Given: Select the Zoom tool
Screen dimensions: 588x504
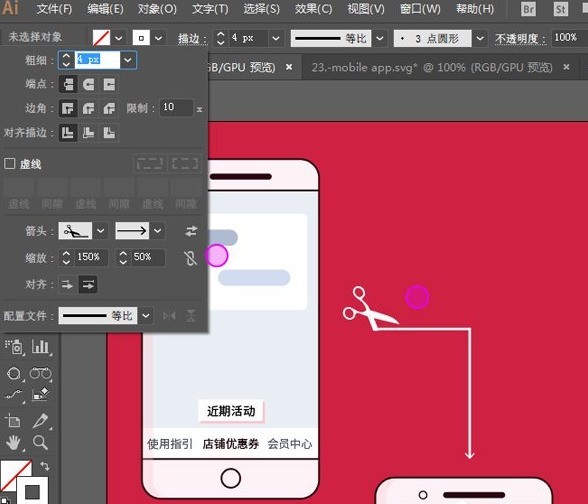Looking at the screenshot, I should tap(40, 443).
